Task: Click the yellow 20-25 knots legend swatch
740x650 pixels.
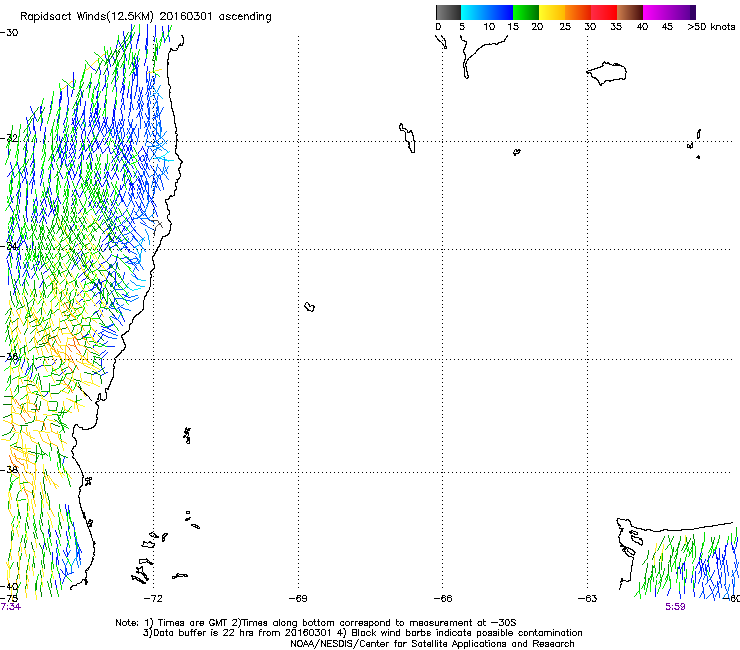Action: click(552, 12)
